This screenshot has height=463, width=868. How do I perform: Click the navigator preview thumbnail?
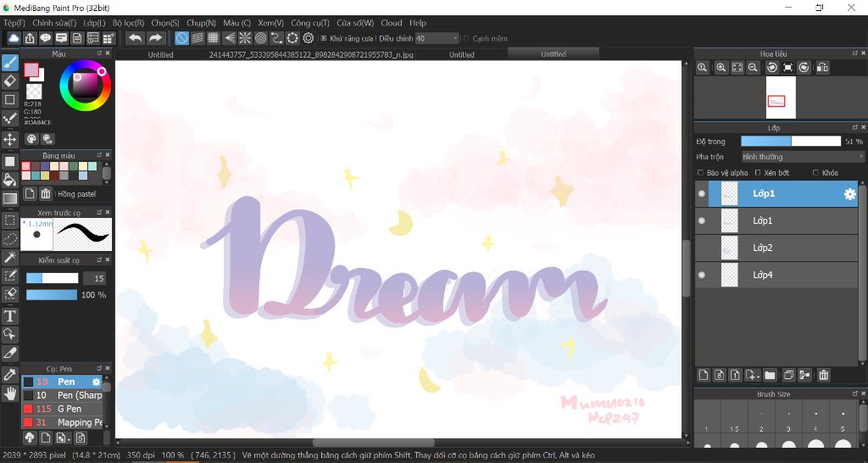781,98
